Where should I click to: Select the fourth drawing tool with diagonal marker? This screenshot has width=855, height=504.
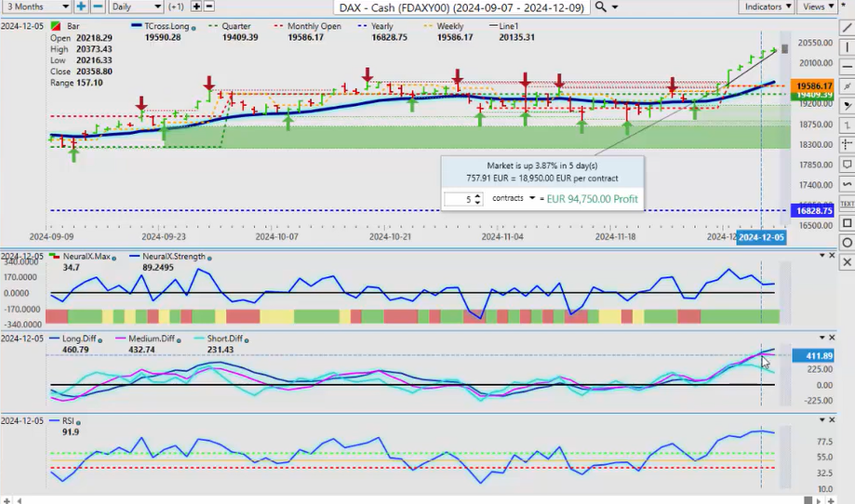click(x=847, y=86)
